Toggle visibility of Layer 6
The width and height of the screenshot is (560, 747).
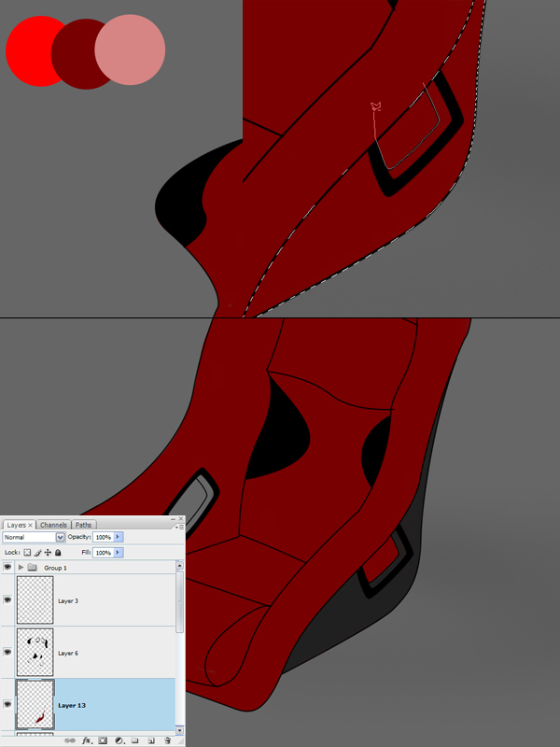pyautogui.click(x=7, y=652)
